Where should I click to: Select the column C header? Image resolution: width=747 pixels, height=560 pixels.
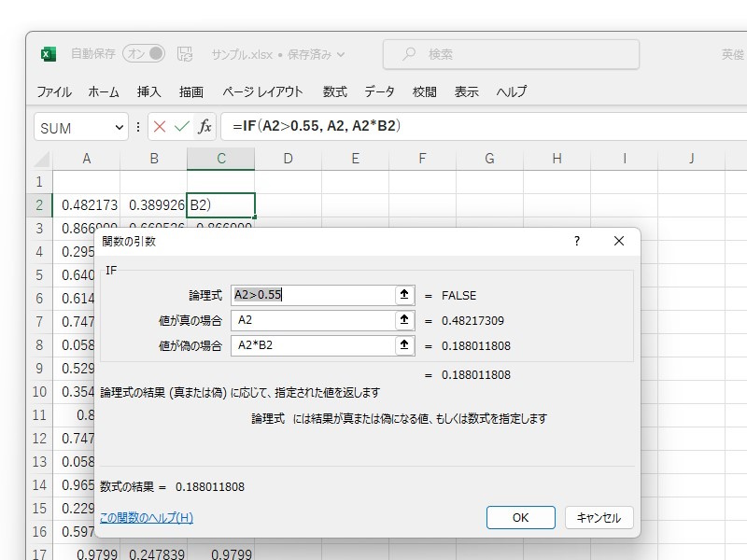[x=220, y=159]
